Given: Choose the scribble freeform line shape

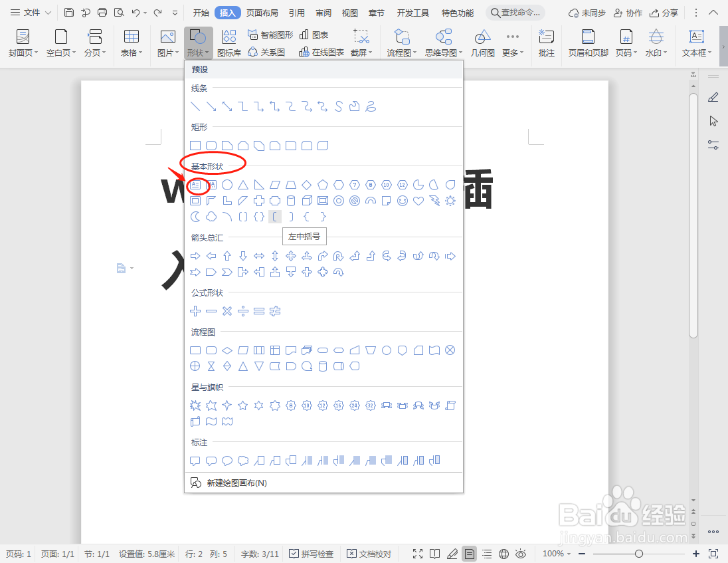Looking at the screenshot, I should [x=371, y=106].
